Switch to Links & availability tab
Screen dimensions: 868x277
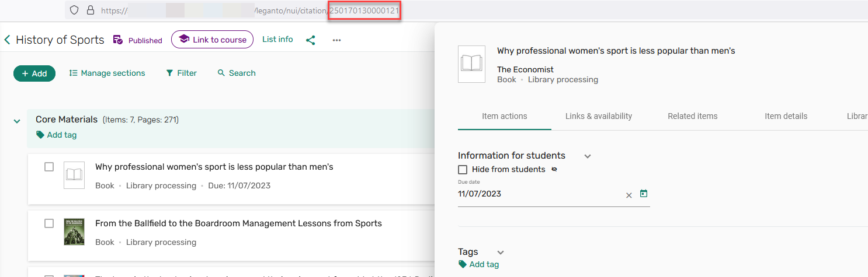(x=599, y=116)
